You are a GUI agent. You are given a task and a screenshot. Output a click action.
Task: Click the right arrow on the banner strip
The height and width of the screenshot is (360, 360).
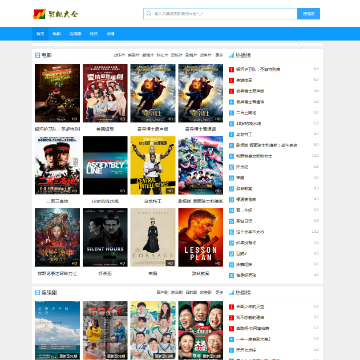[300, 46]
